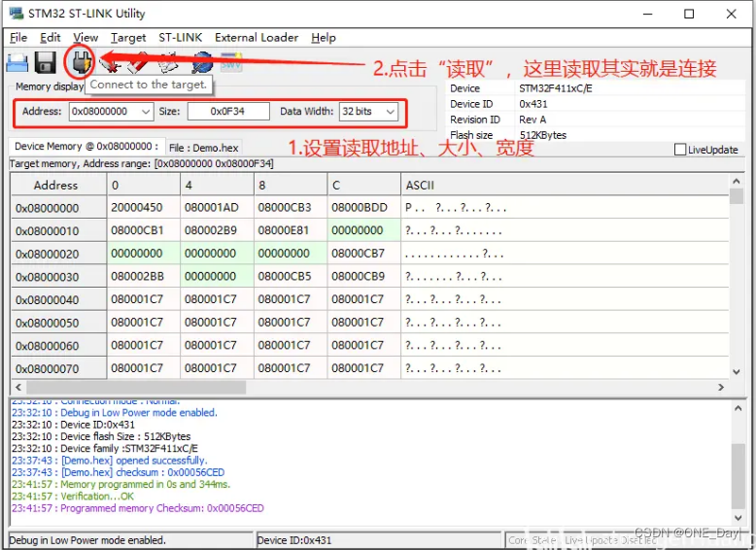
Task: Switch to the File : Demo.hex tab
Action: 203,148
